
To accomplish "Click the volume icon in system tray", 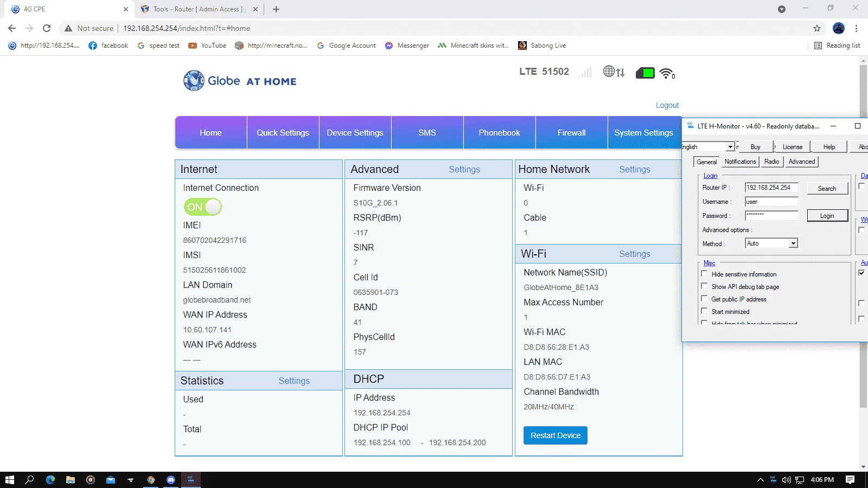I will pyautogui.click(x=787, y=480).
